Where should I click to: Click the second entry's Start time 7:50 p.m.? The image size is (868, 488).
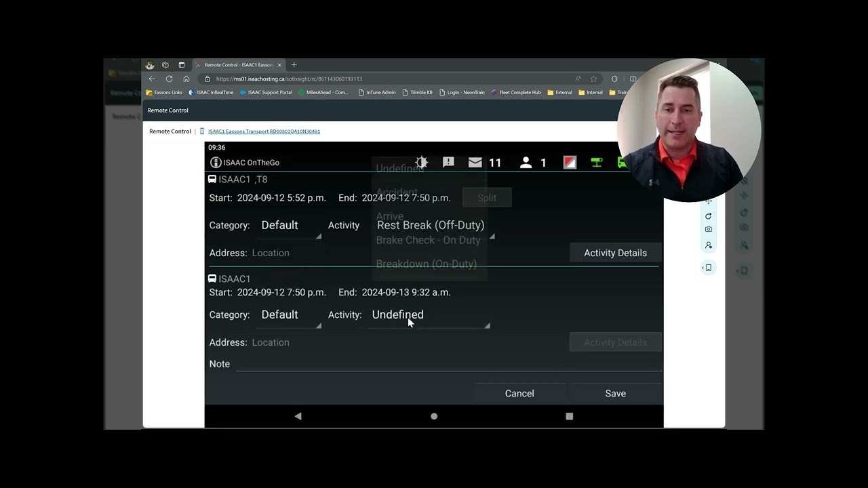[x=281, y=293]
